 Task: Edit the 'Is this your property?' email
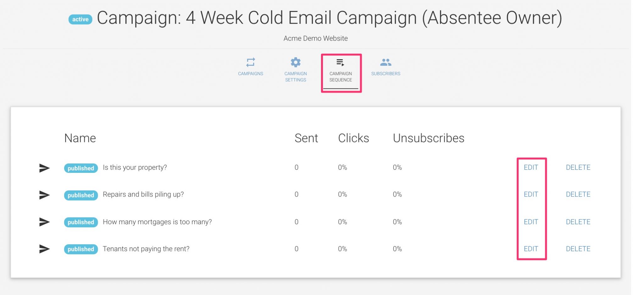tap(531, 167)
